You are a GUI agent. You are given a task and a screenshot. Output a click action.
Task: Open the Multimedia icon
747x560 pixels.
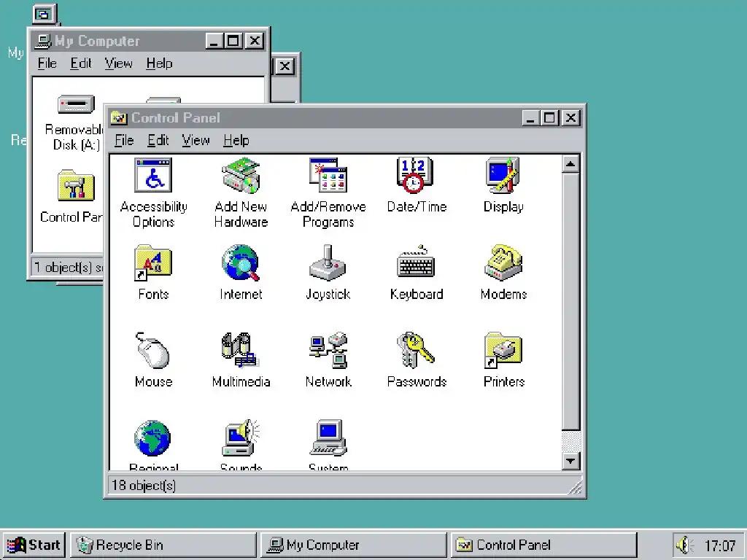241,351
